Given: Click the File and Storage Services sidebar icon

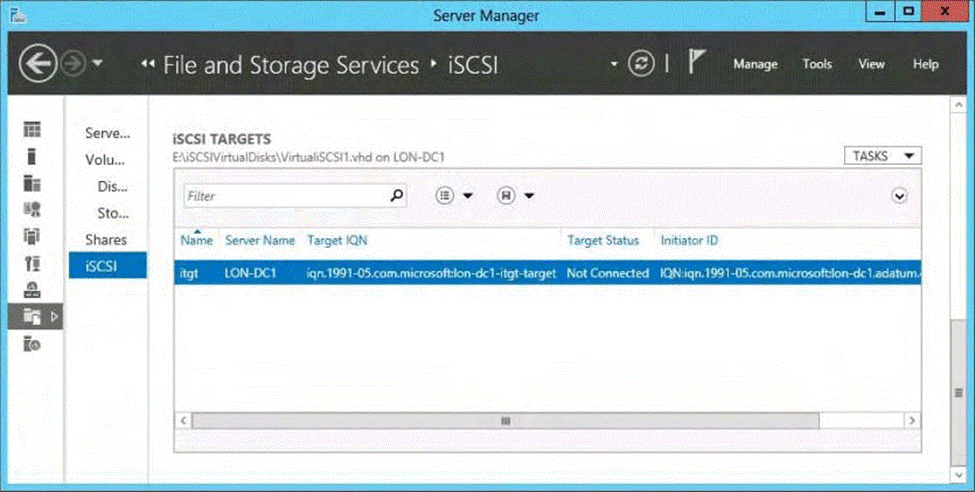Looking at the screenshot, I should (x=33, y=317).
